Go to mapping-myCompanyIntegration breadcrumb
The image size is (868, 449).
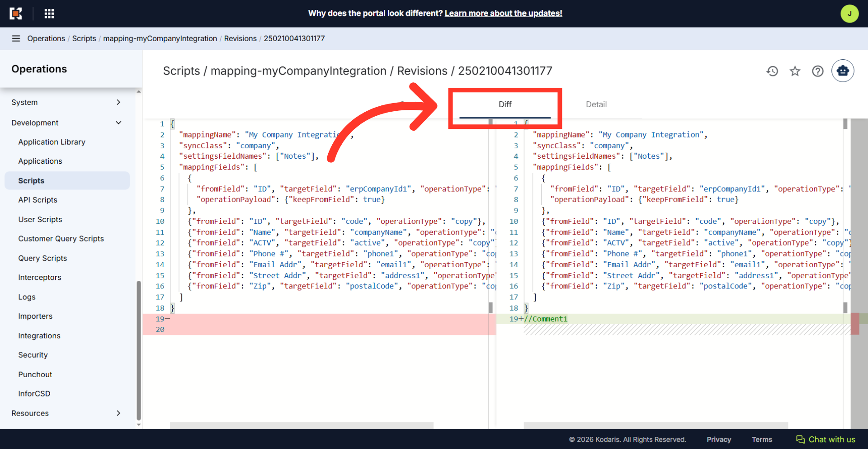click(x=160, y=38)
